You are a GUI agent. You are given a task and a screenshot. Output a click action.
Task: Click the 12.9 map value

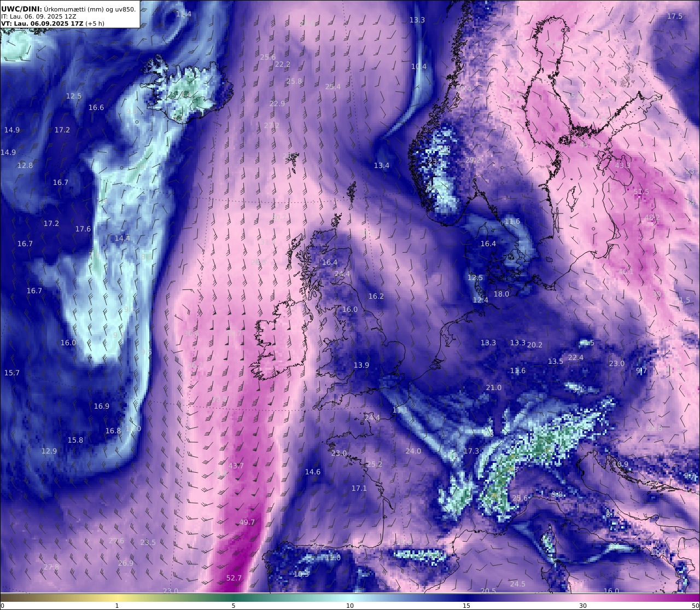(49, 451)
